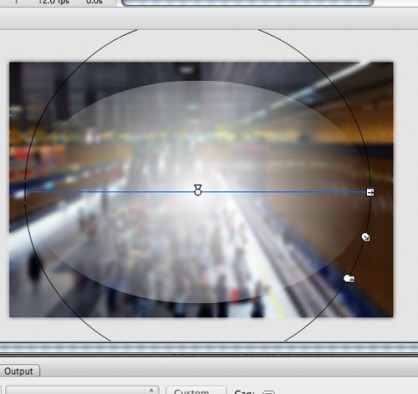Open the style dropdown left of Custom
This screenshot has width=418, height=394.
[82, 391]
